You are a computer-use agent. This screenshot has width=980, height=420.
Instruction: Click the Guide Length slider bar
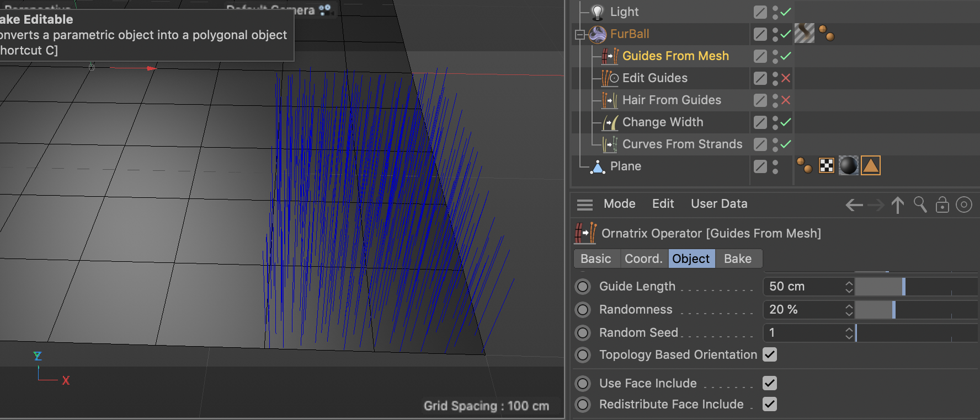[x=915, y=287]
